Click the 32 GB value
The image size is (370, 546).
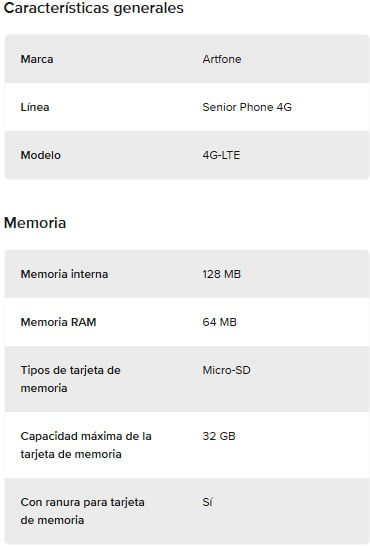coord(219,436)
